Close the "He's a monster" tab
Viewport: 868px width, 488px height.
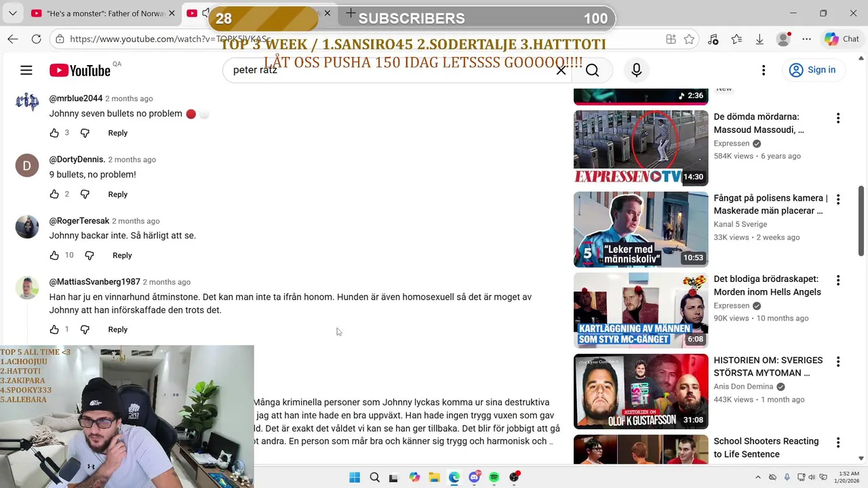172,14
